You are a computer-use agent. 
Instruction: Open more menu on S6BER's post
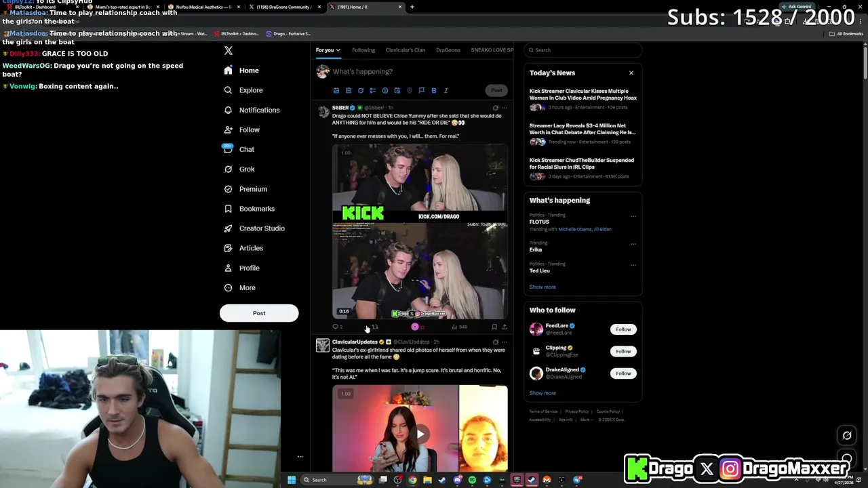(x=505, y=108)
